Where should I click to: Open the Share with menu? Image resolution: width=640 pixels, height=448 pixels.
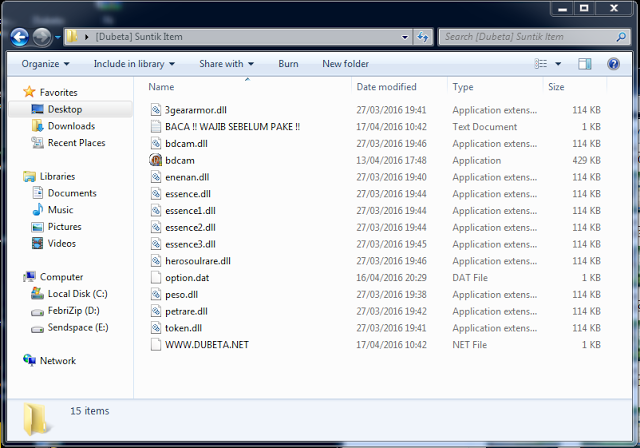[x=227, y=64]
